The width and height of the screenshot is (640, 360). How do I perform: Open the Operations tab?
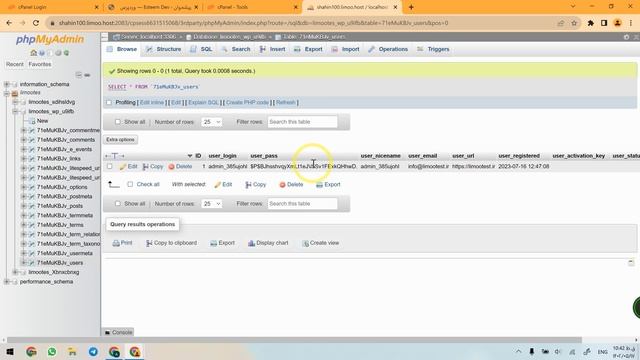[x=388, y=49]
